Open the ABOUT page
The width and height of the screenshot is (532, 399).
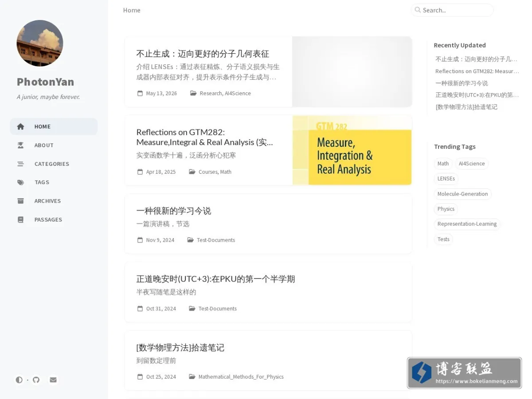[x=54, y=145]
